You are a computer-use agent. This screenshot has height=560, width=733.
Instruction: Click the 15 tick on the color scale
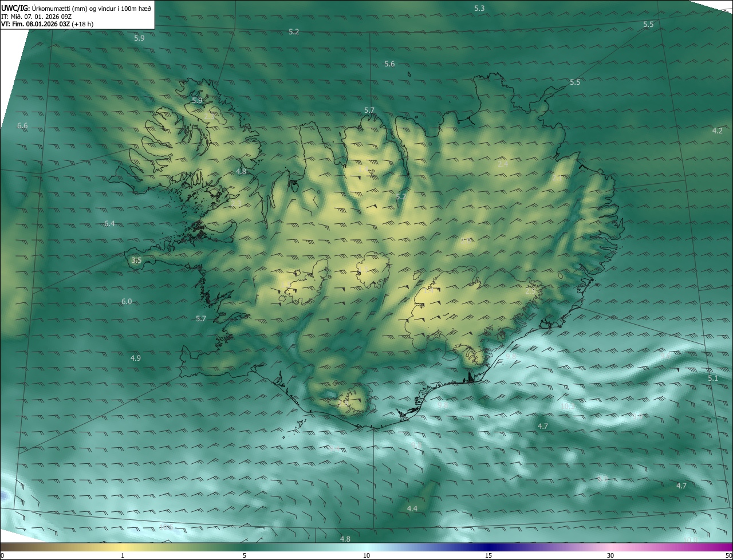pyautogui.click(x=488, y=556)
